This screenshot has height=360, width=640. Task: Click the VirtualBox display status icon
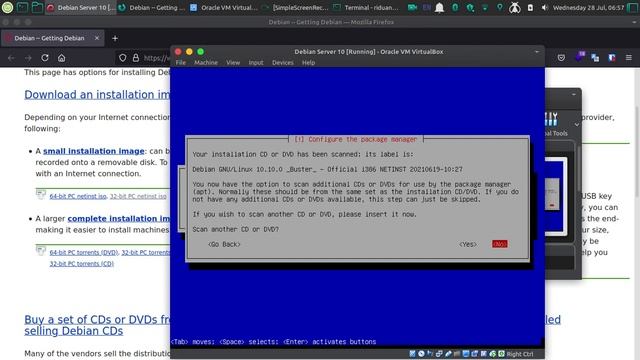tap(466, 354)
